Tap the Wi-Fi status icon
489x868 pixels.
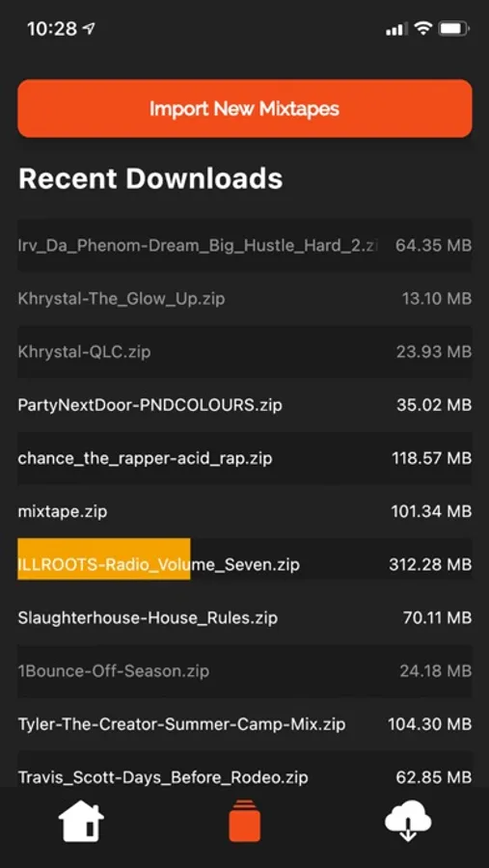pos(423,29)
